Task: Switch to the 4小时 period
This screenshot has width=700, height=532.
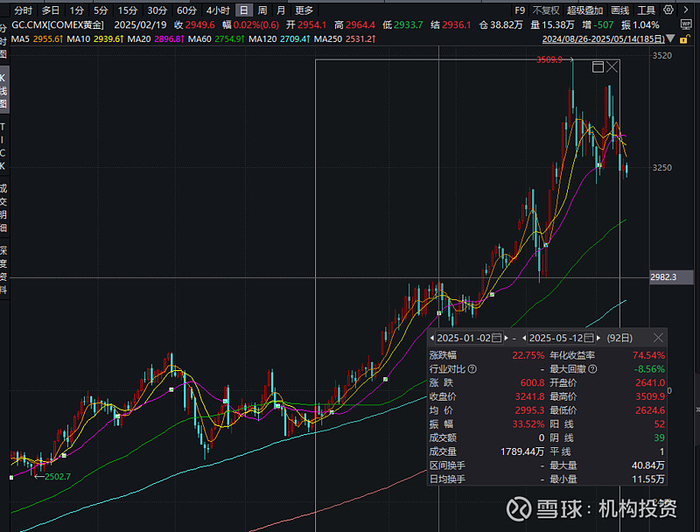Action: [217, 10]
